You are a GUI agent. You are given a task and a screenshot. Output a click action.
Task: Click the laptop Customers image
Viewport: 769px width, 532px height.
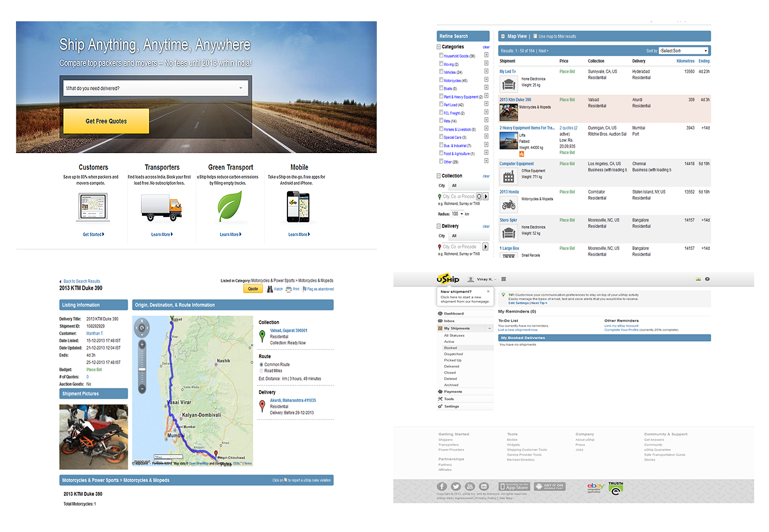tap(93, 206)
